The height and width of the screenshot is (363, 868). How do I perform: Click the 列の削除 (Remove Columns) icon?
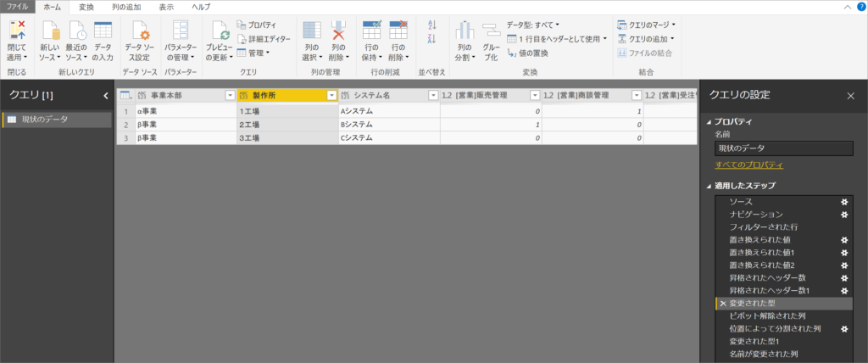point(338,32)
